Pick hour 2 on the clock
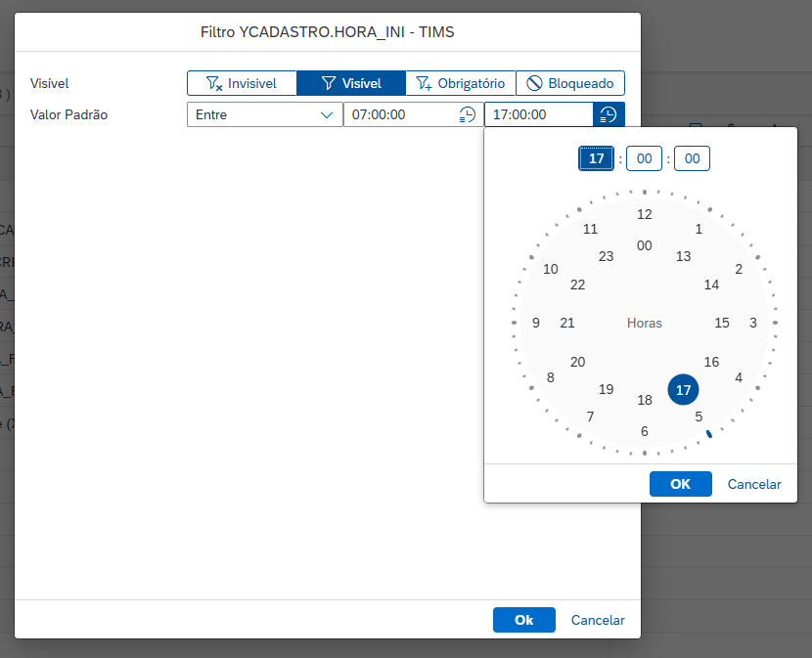 [x=739, y=269]
